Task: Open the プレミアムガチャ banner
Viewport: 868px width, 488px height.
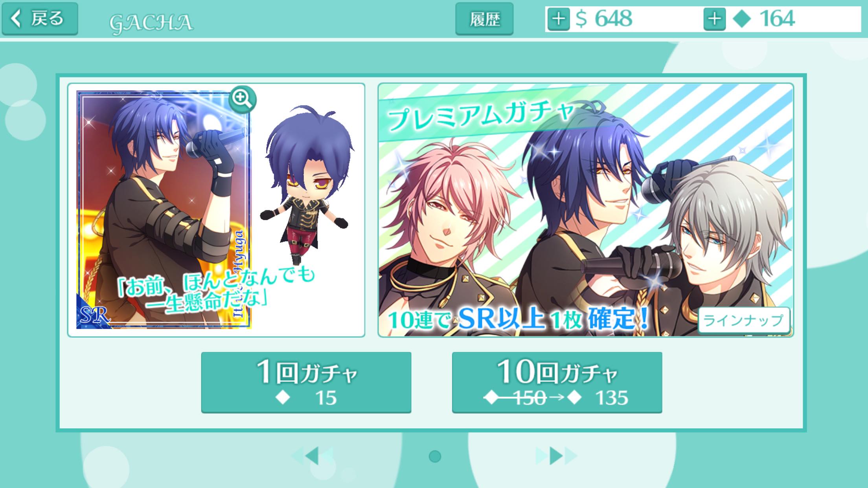Action: click(x=586, y=210)
